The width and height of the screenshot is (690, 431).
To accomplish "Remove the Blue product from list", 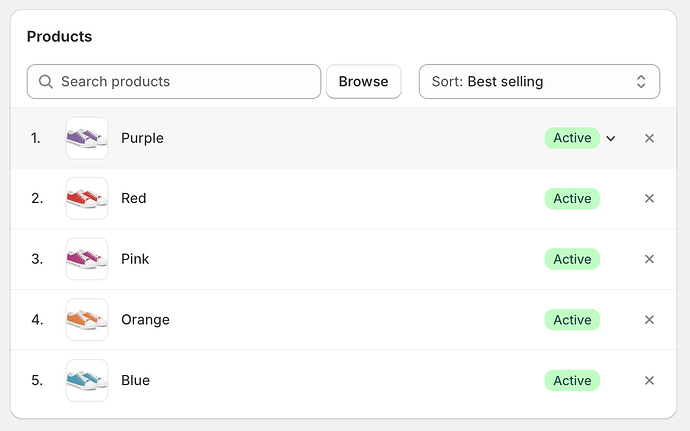I will click(x=649, y=380).
